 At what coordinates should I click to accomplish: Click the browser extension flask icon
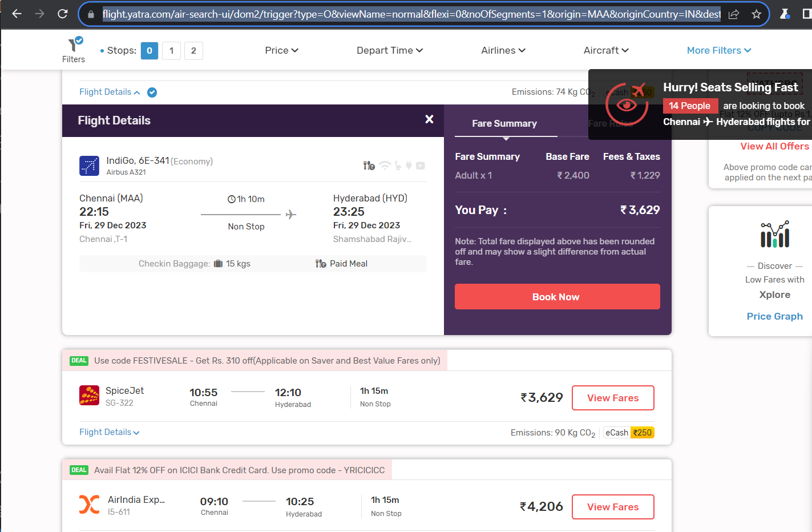785,14
